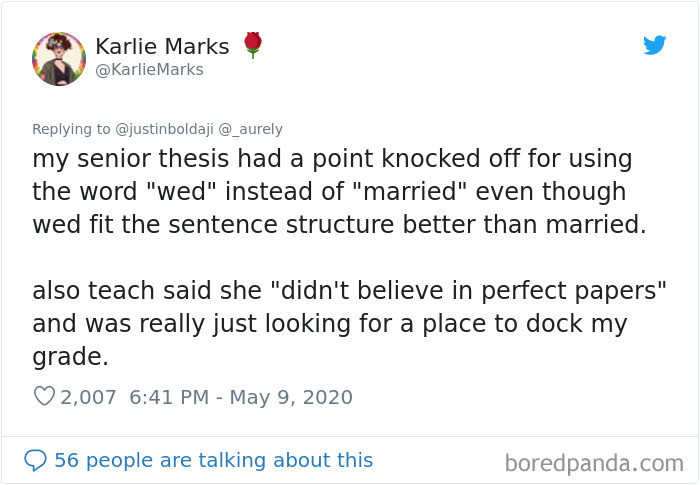Click the speech bubble conversation icon
Image resolution: width=700 pixels, height=485 pixels.
(x=35, y=460)
